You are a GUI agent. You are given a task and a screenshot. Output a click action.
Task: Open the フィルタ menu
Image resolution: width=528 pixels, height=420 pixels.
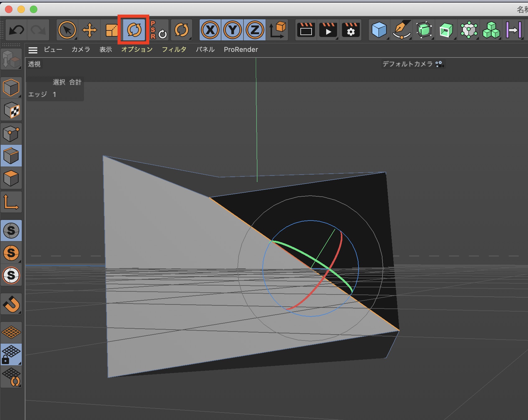tap(174, 50)
